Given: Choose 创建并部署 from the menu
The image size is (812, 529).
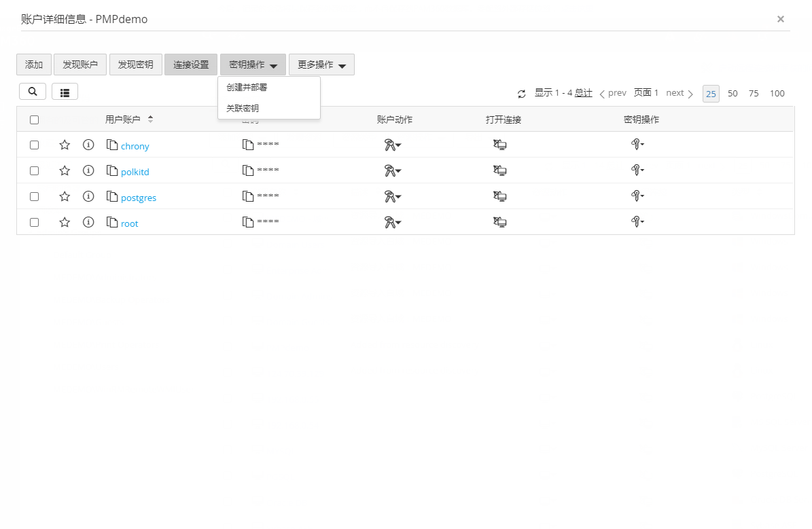Looking at the screenshot, I should [x=247, y=88].
